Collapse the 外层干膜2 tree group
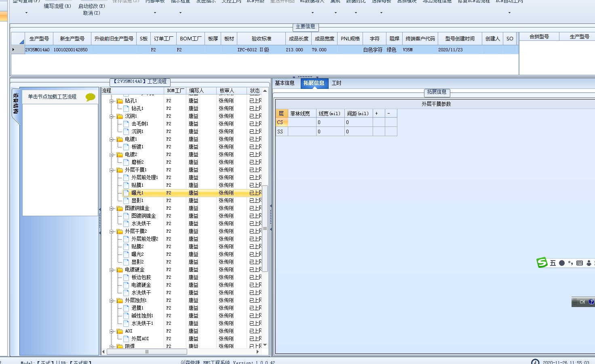595x364 pixels. click(112, 231)
